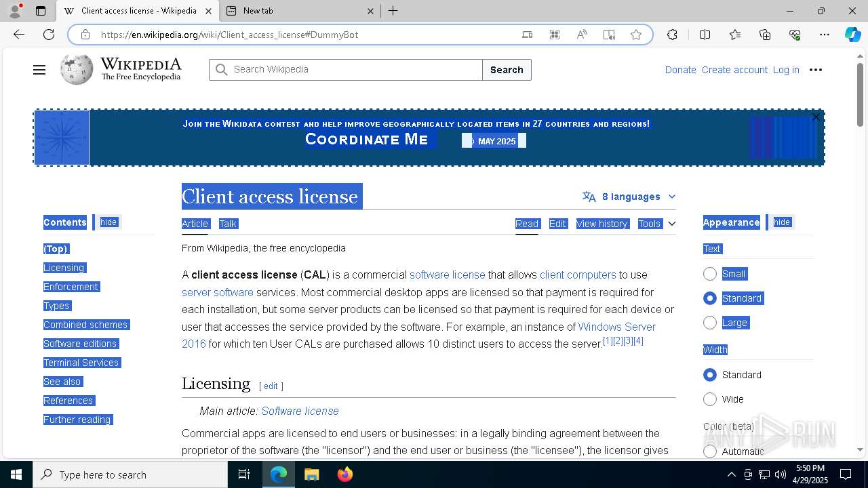Open citation reference [1]
Viewport: 868px width, 488px height.
(x=608, y=341)
